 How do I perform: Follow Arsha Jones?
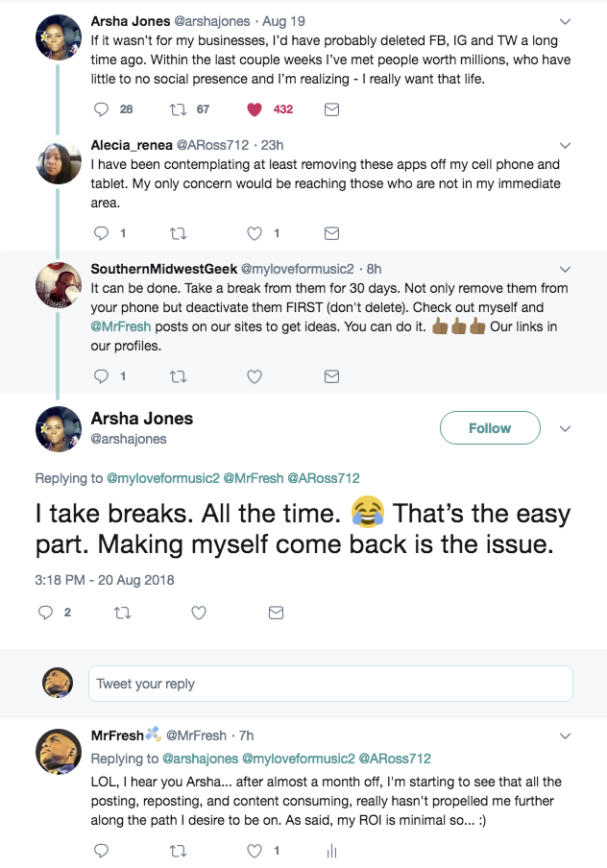coord(490,428)
